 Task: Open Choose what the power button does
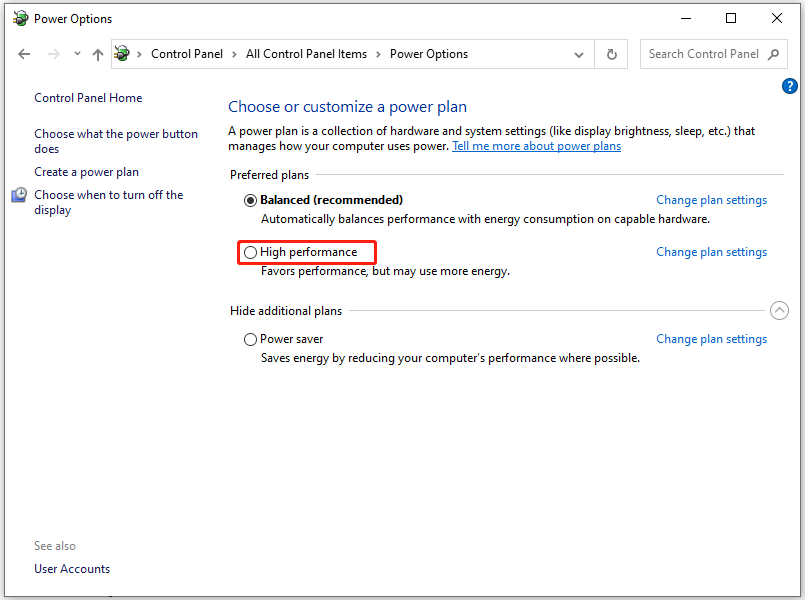click(x=116, y=141)
